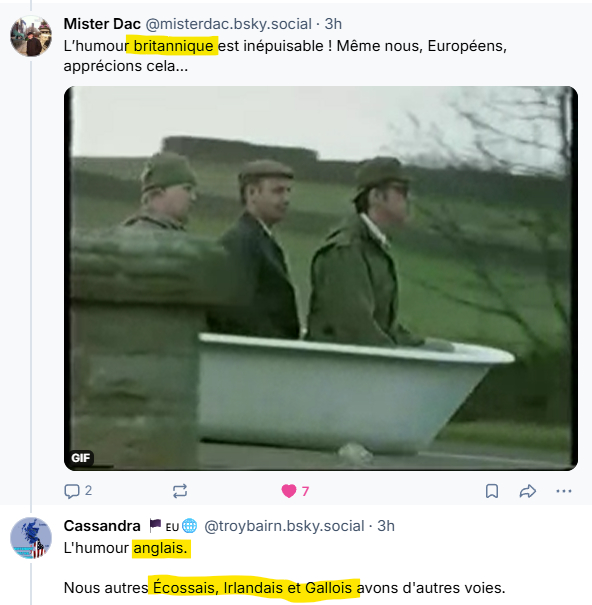Click the Cassandra display name
Image resolution: width=592 pixels, height=605 pixels.
click(x=102, y=526)
